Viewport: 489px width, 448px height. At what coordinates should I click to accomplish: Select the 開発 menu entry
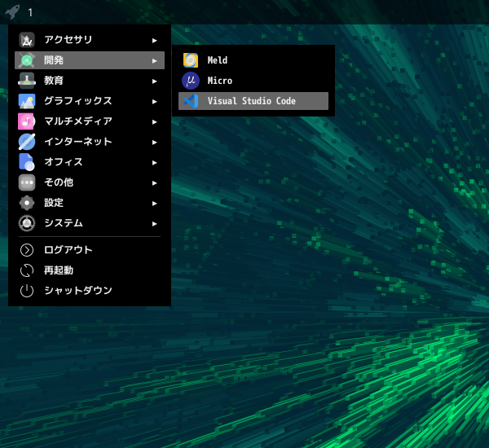[90, 60]
